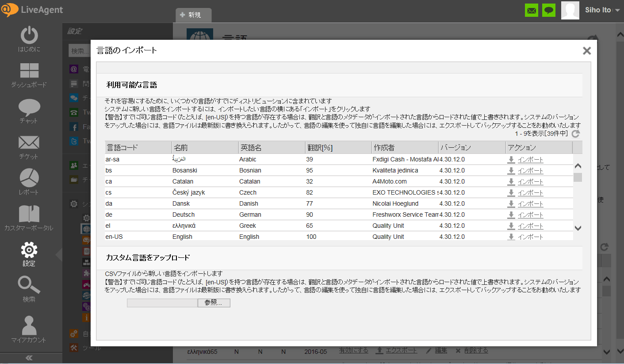Open the レポート pie chart icon

click(29, 178)
